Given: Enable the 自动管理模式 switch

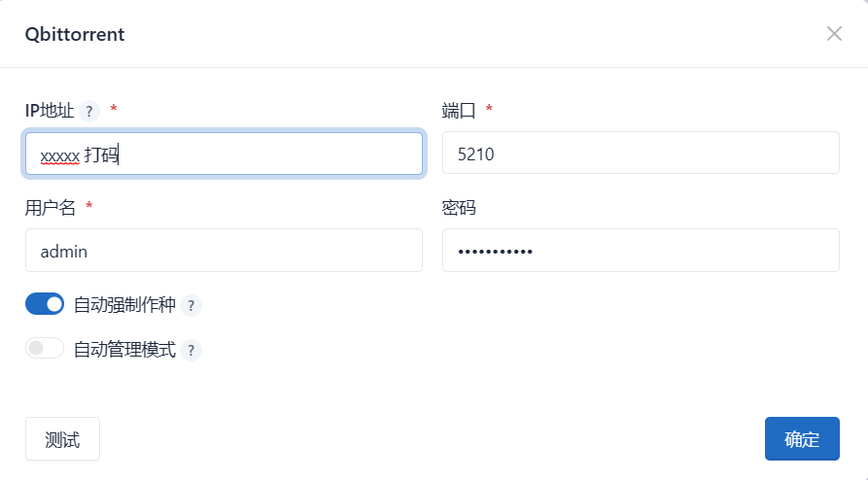Looking at the screenshot, I should (45, 348).
